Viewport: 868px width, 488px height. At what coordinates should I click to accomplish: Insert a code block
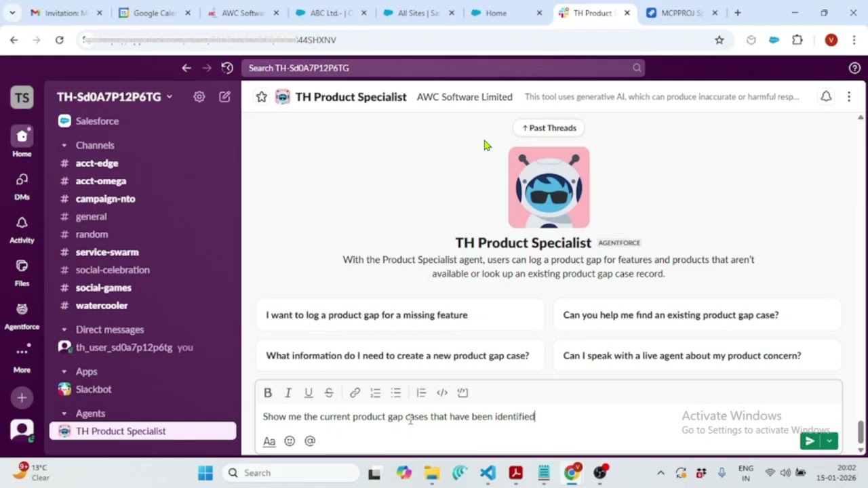pos(462,392)
